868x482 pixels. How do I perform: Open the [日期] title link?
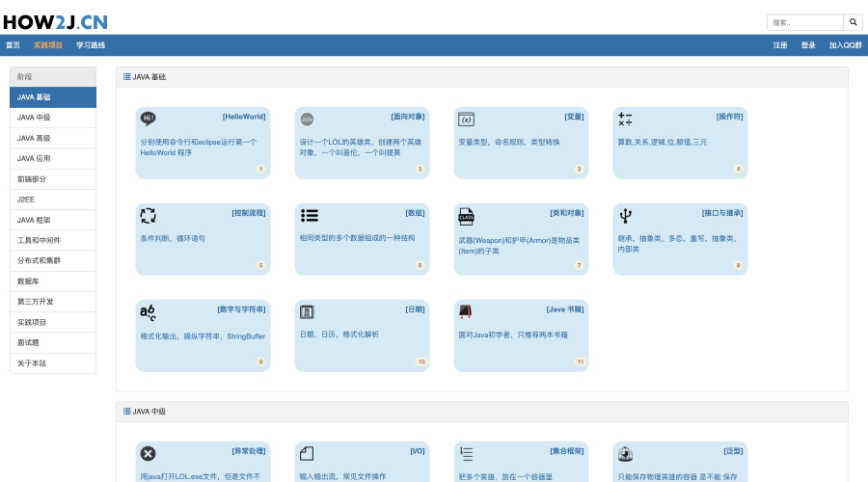(415, 309)
